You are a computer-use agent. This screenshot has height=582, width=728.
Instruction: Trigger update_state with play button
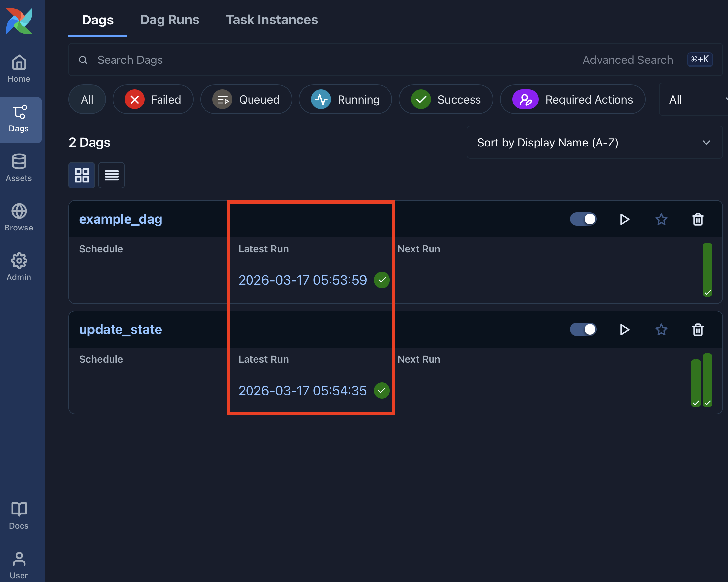point(625,330)
